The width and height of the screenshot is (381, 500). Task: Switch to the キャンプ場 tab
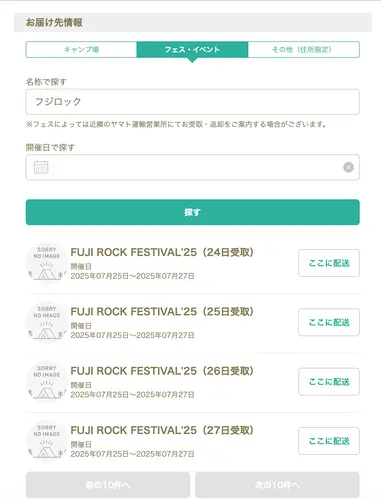tap(81, 50)
